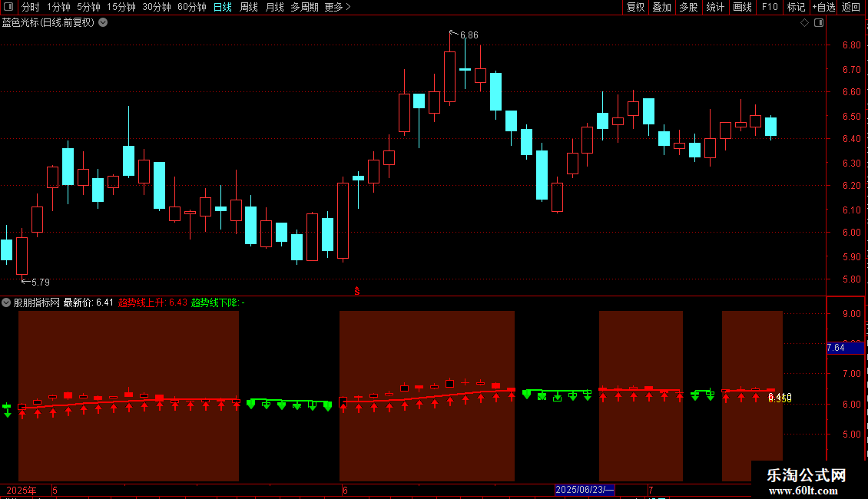The image size is (868, 499).
Task: Click the diamond icon above price axis
Action: point(804,23)
